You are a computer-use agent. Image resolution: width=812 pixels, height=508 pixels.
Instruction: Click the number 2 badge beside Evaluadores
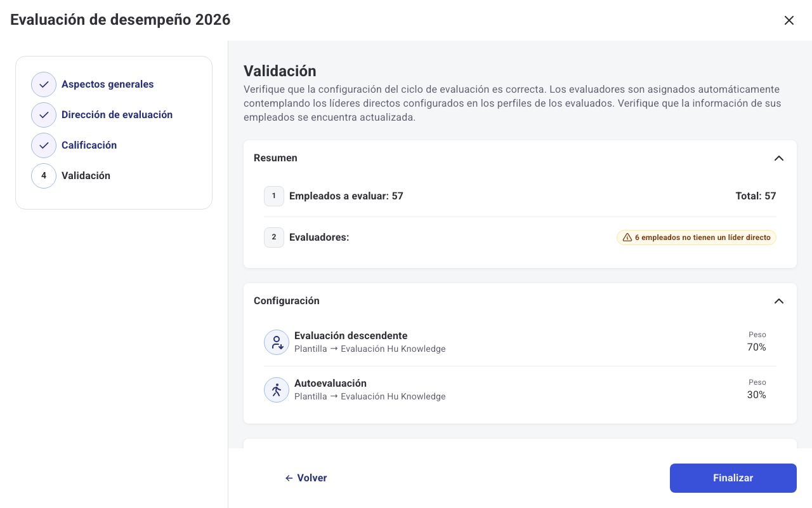click(274, 237)
